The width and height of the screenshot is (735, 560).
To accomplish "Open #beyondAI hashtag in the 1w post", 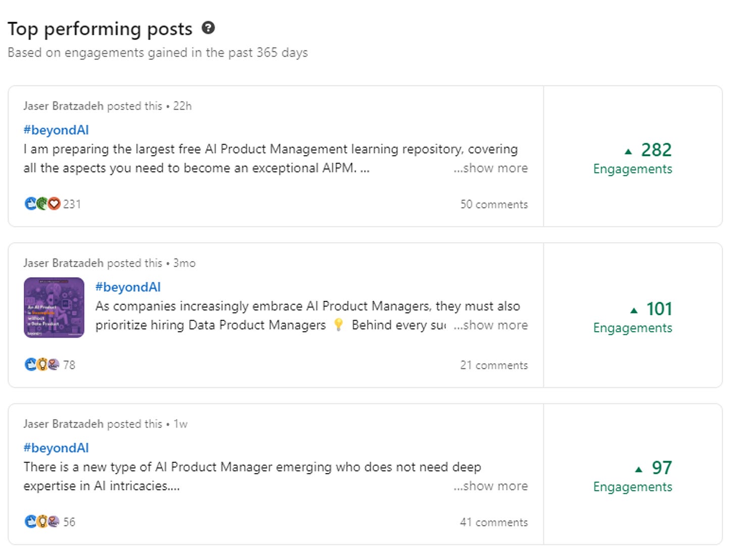I will (56, 448).
